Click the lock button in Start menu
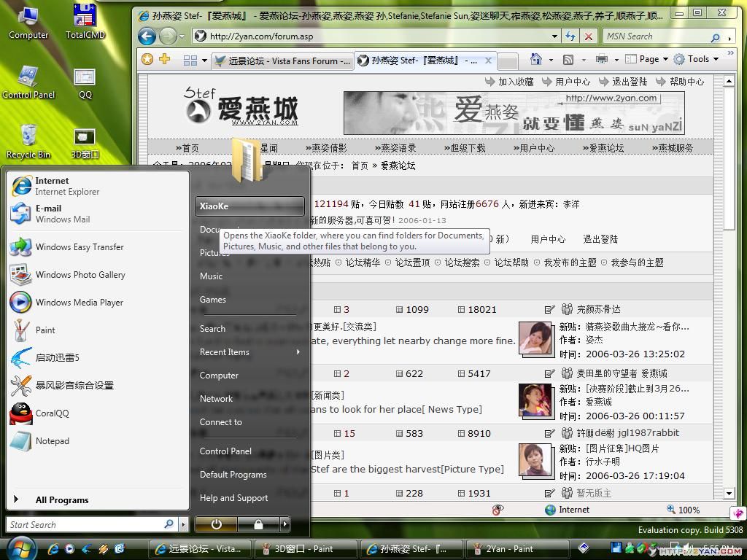Image resolution: width=747 pixels, height=560 pixels. (x=258, y=524)
